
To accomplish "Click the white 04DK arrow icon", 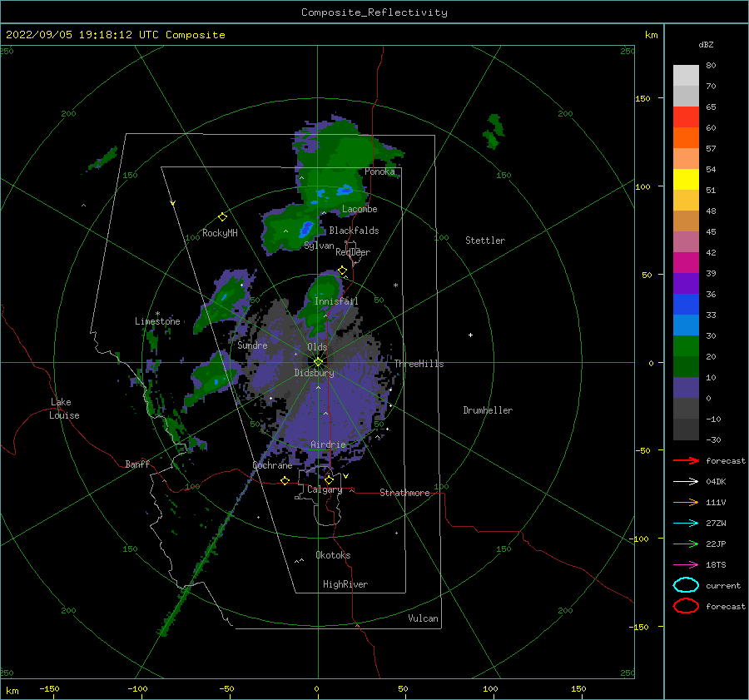I will [x=686, y=482].
